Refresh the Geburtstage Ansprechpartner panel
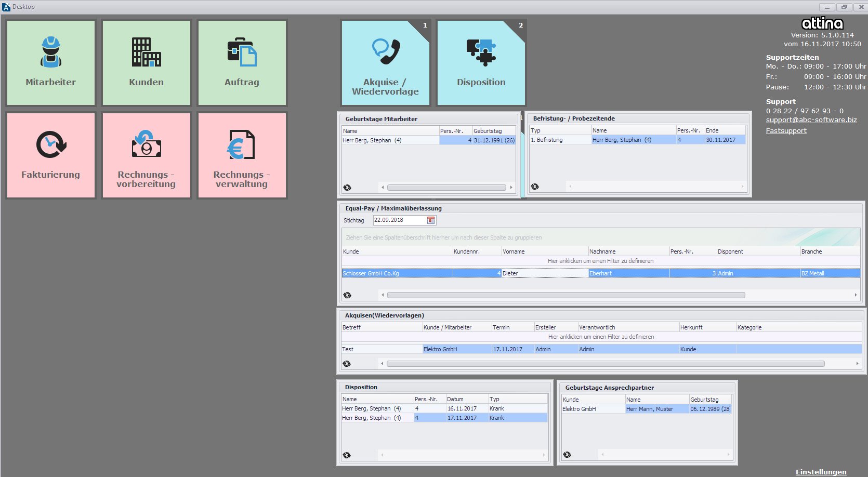The width and height of the screenshot is (868, 477). pos(567,455)
